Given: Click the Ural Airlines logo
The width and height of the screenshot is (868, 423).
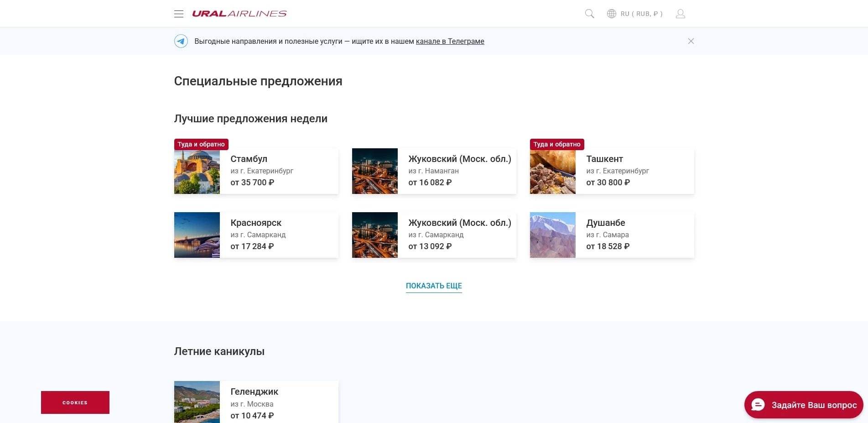Looking at the screenshot, I should click(x=240, y=13).
